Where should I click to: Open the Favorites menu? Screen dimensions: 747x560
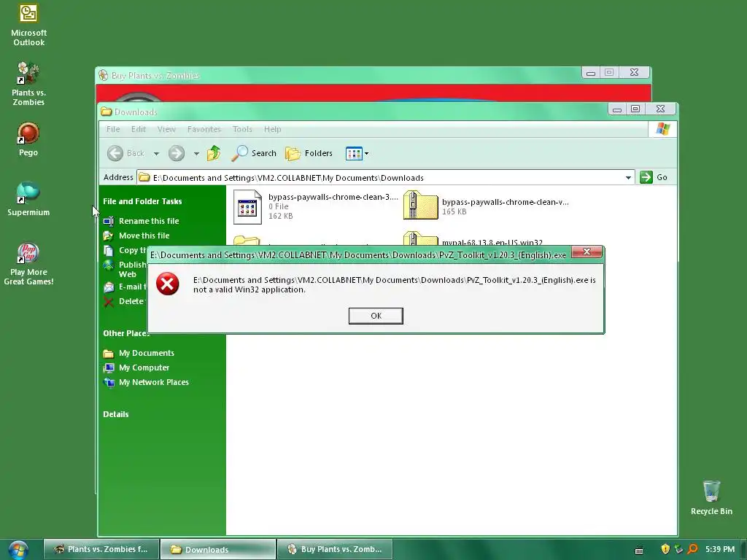pyautogui.click(x=204, y=129)
